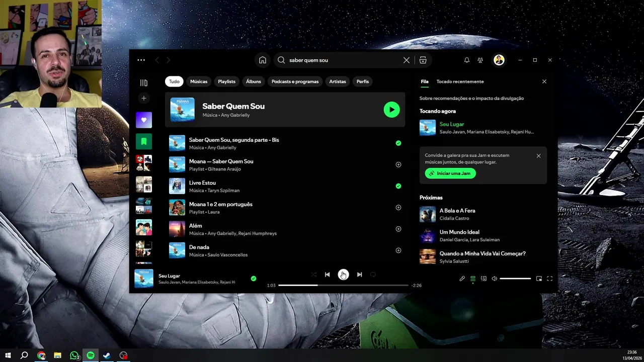Image resolution: width=644 pixels, height=362 pixels.
Task: Toggle saved checkmark for Livre Estou
Action: (x=398, y=186)
